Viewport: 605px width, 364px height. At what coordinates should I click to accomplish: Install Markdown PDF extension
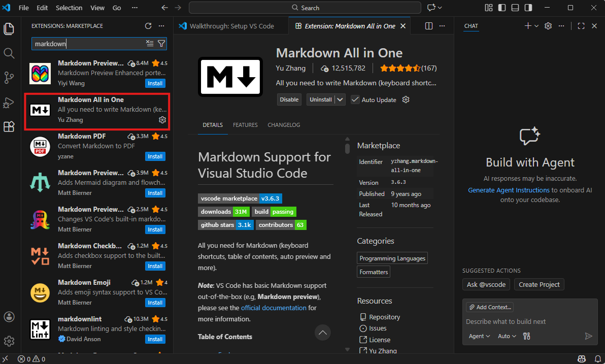(155, 156)
